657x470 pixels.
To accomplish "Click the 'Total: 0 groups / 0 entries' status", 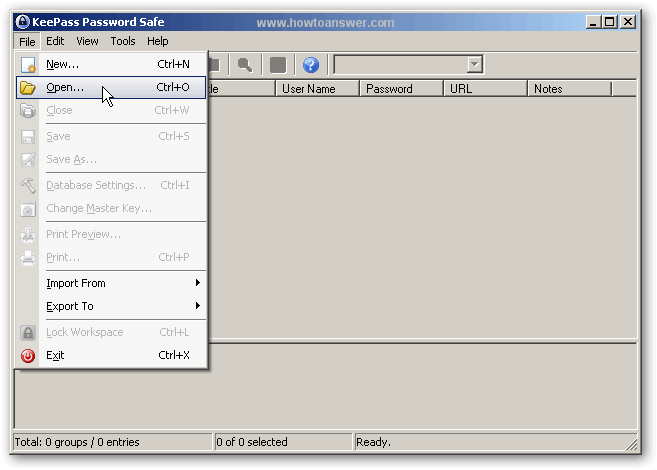I will (x=77, y=442).
